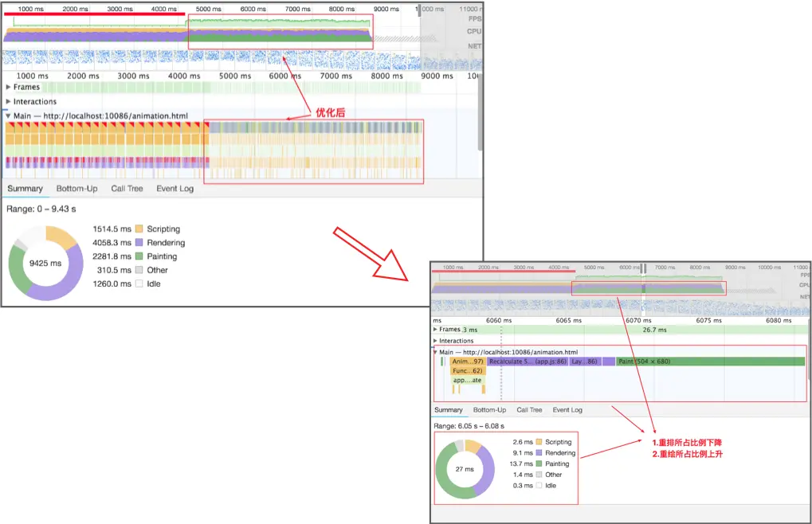Switch to Event Log tab in the zoomed 6.05 s panel
The height and width of the screenshot is (524, 812).
pyautogui.click(x=567, y=409)
